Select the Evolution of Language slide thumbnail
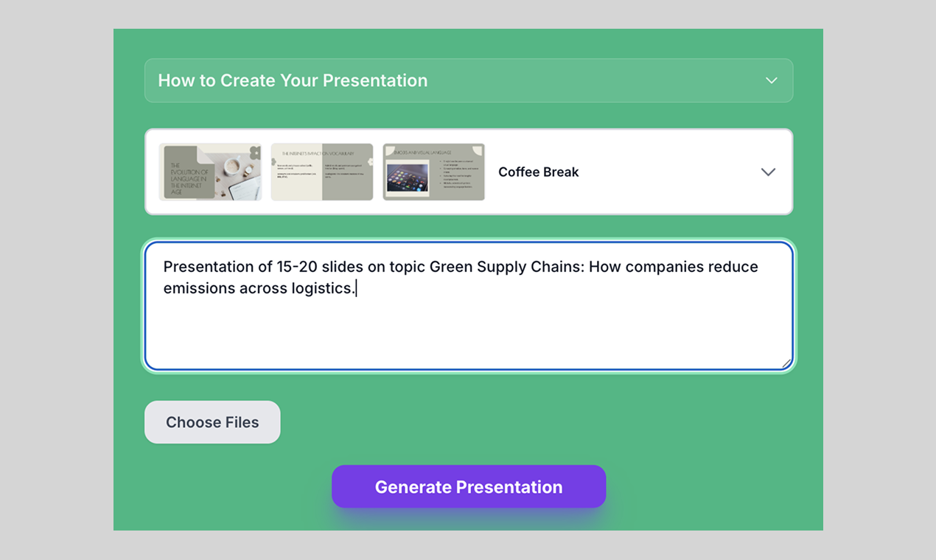This screenshot has height=560, width=936. 210,172
